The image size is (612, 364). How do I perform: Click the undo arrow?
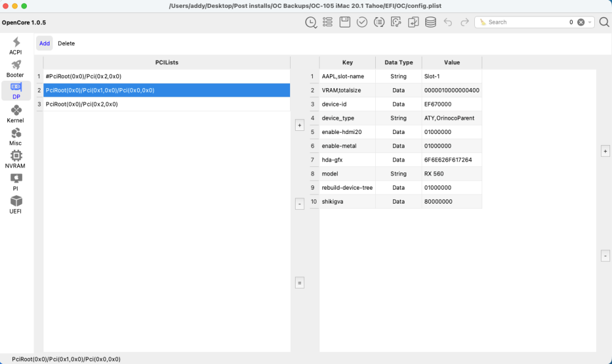(x=448, y=22)
